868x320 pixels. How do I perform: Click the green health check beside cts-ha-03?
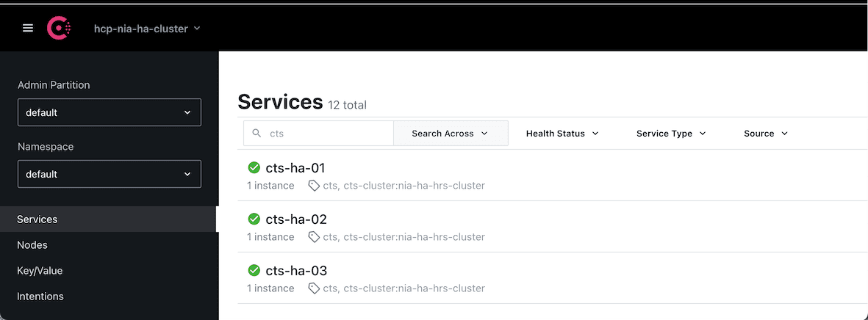click(x=254, y=270)
